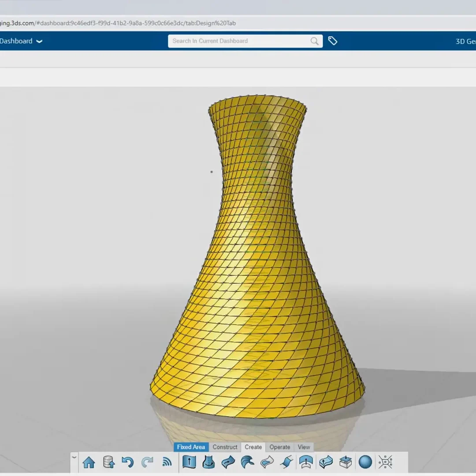Click the 3D Ge... app title

click(x=465, y=41)
